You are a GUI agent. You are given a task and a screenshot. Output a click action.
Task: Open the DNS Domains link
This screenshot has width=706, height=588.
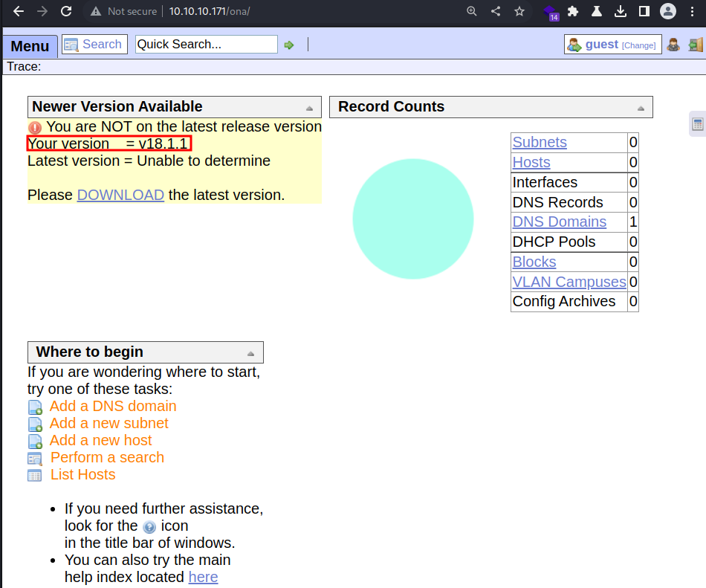[559, 222]
